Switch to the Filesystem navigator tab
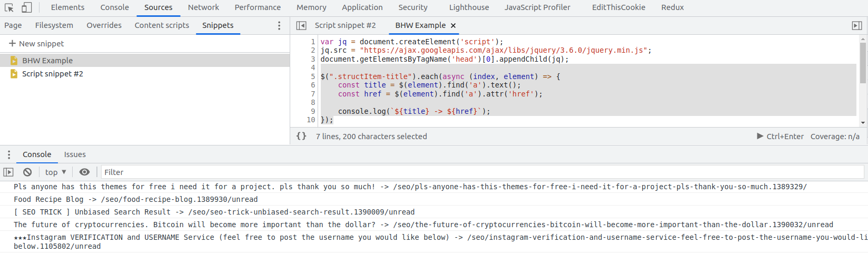 (x=54, y=25)
